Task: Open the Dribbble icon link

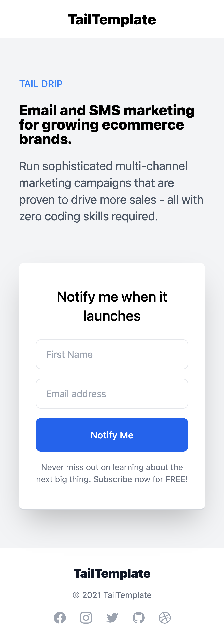Action: coord(165,618)
